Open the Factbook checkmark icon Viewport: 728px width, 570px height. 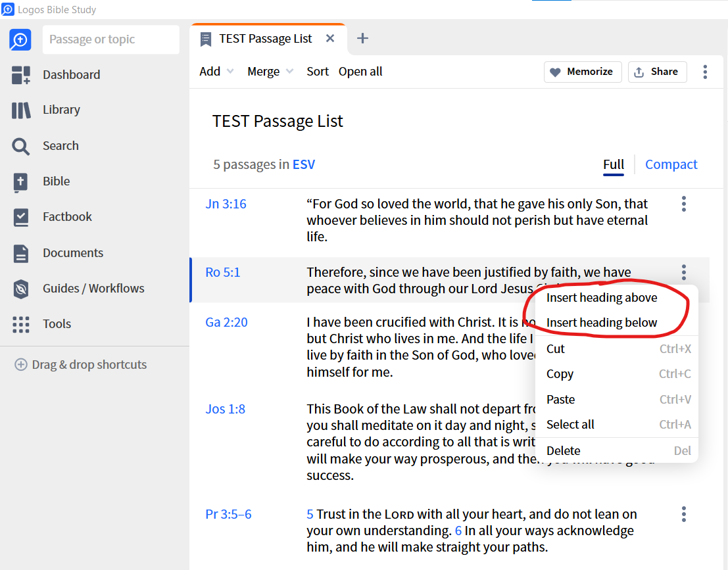point(21,217)
